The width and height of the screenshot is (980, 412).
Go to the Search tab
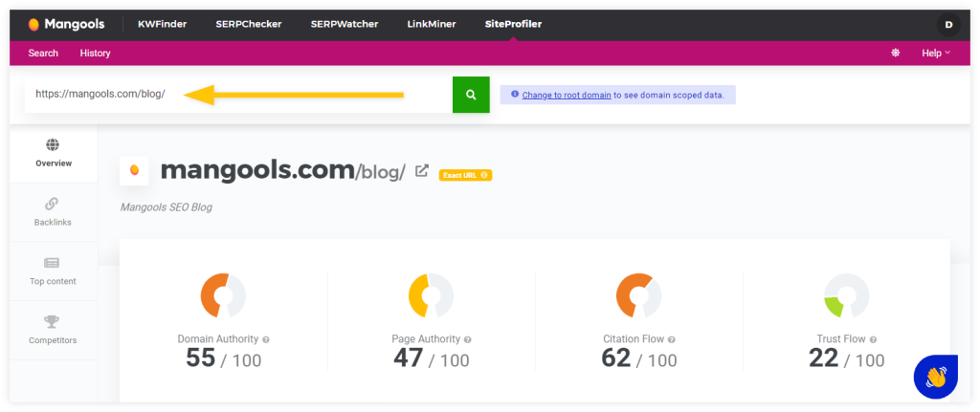point(43,54)
